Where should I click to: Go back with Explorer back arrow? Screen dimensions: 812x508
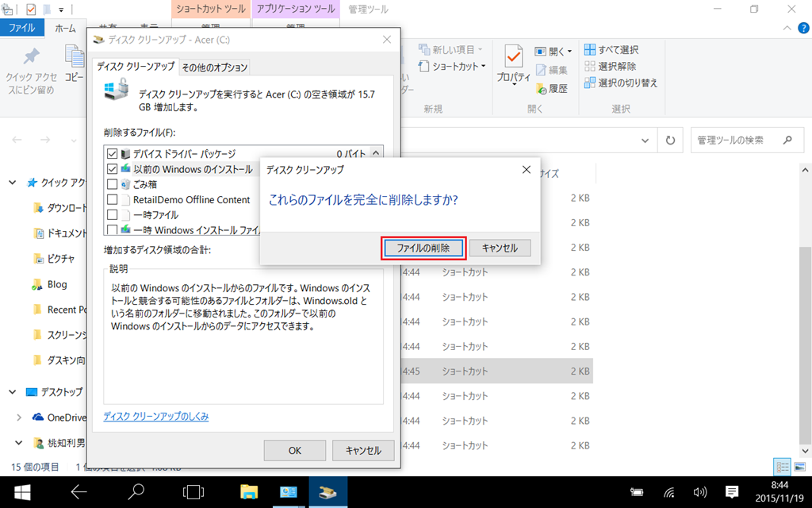coord(17,140)
